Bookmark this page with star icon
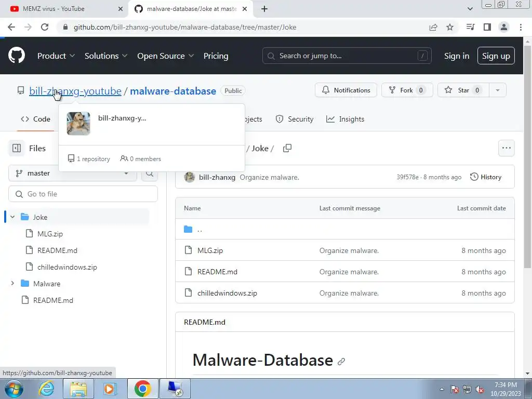 coord(450,27)
